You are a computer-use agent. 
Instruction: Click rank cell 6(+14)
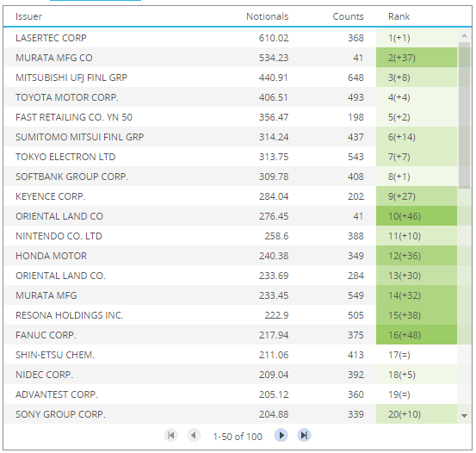point(417,137)
